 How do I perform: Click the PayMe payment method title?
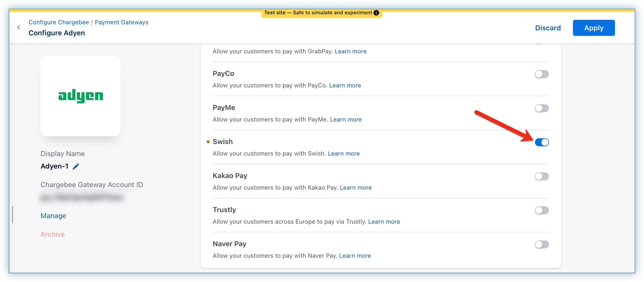tap(224, 108)
